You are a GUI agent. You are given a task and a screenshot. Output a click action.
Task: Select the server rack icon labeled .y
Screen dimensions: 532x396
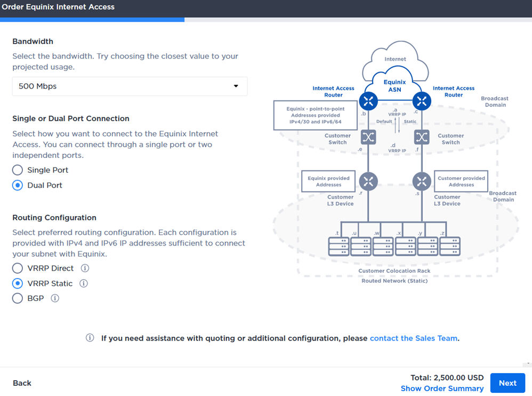428,246
